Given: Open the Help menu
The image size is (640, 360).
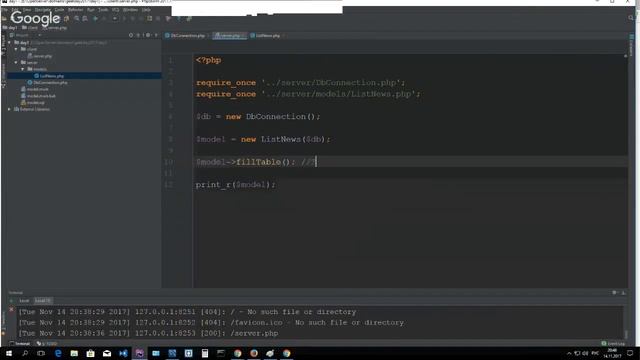Looking at the screenshot, I should click(x=146, y=9).
